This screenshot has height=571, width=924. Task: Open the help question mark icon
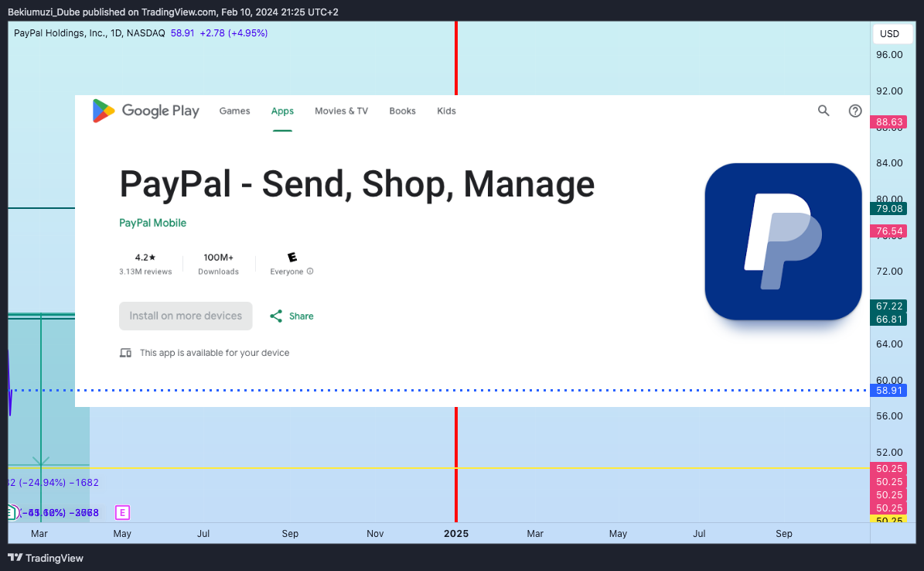click(x=855, y=111)
